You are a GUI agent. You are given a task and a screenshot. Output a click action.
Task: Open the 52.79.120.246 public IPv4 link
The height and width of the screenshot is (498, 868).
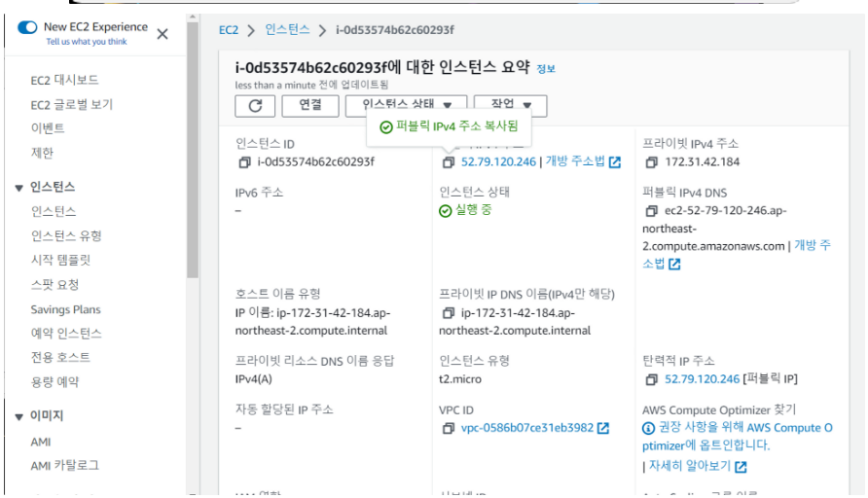(x=498, y=162)
